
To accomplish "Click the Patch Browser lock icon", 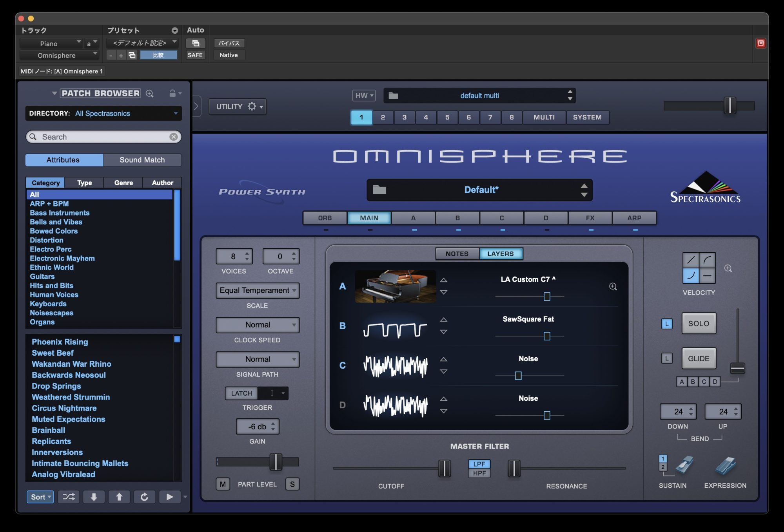I will pyautogui.click(x=172, y=93).
